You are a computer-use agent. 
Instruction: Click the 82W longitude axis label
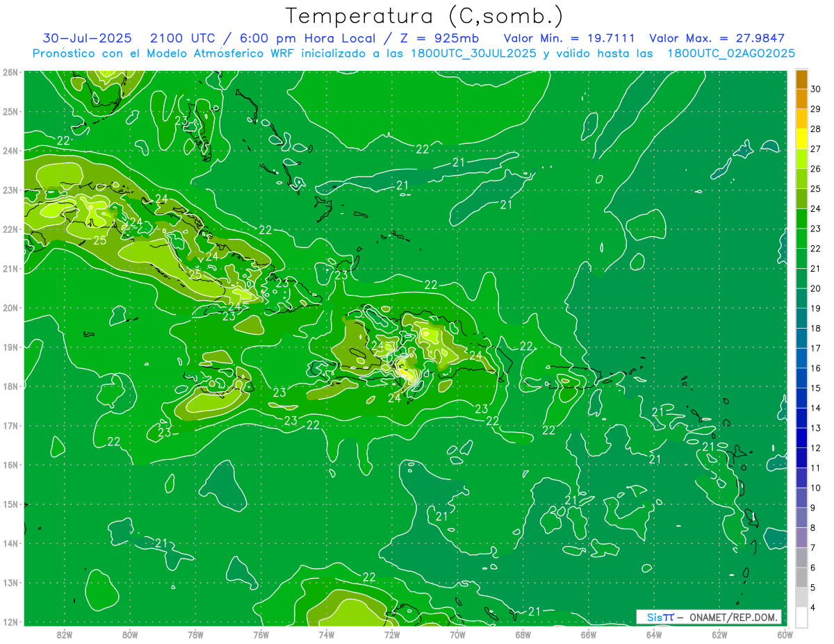[64, 634]
